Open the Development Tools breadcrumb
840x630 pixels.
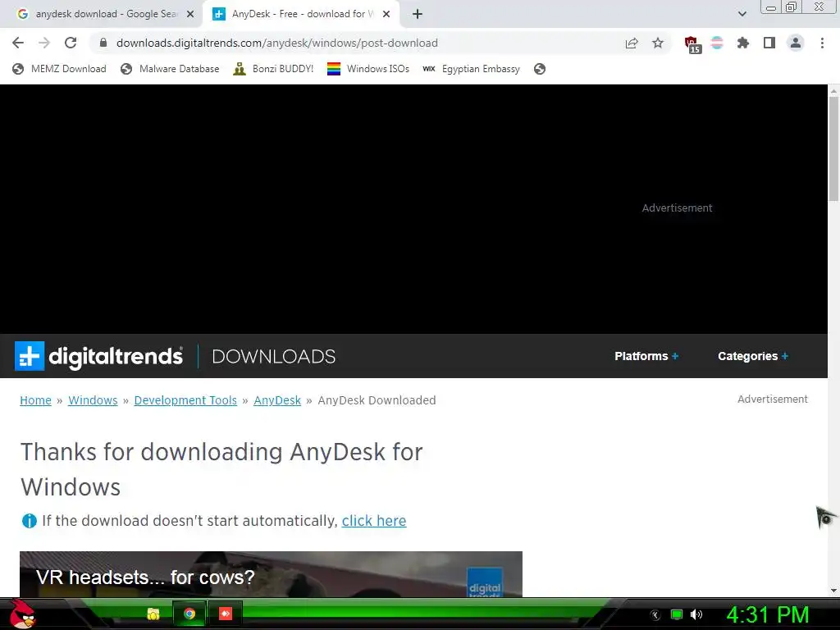point(185,400)
